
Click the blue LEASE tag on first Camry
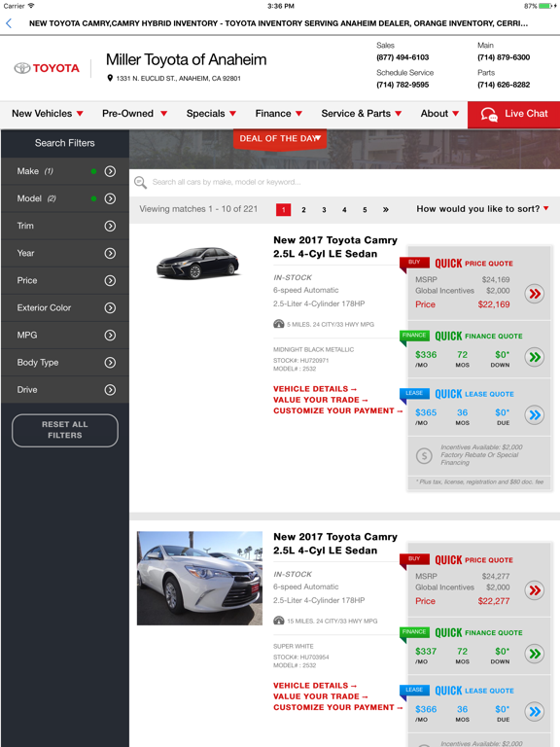click(x=414, y=394)
